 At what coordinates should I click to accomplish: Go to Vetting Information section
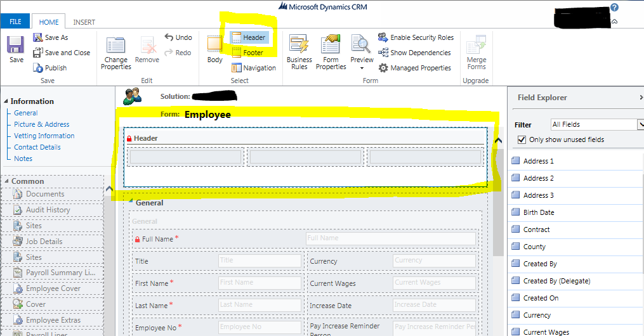(x=44, y=136)
